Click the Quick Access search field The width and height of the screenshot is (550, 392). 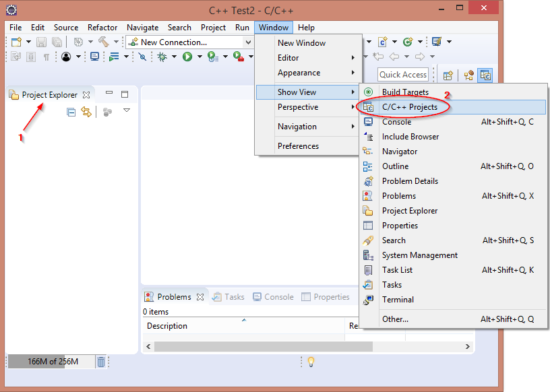point(403,75)
